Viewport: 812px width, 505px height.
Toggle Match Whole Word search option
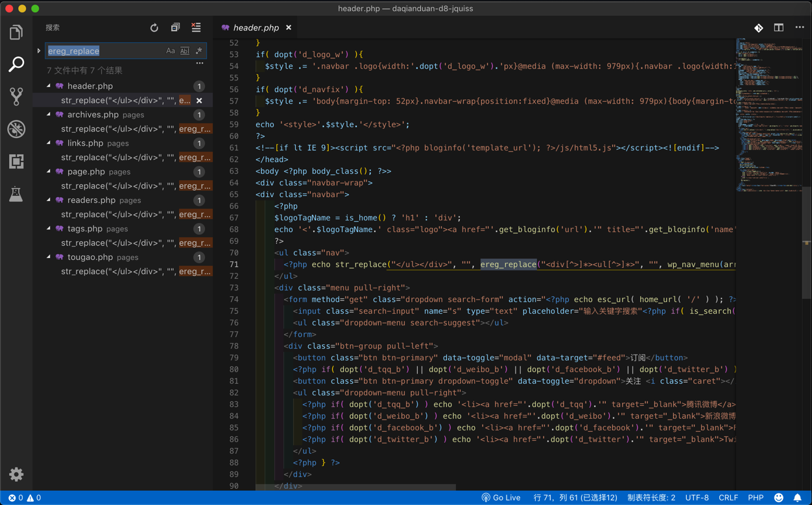185,51
